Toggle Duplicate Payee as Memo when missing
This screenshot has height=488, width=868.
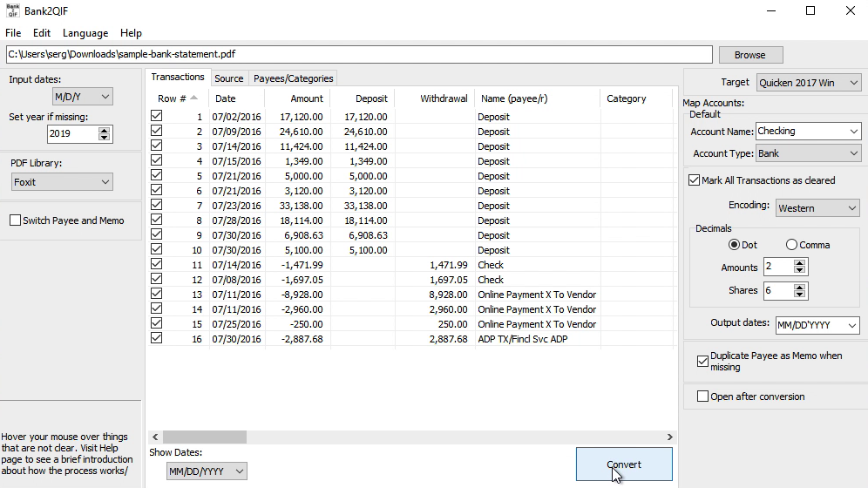pyautogui.click(x=702, y=362)
